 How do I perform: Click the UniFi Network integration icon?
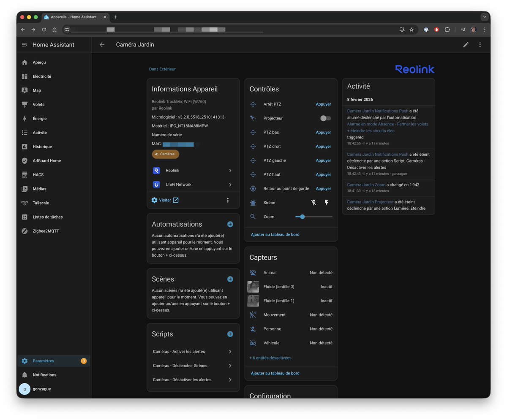pyautogui.click(x=157, y=184)
